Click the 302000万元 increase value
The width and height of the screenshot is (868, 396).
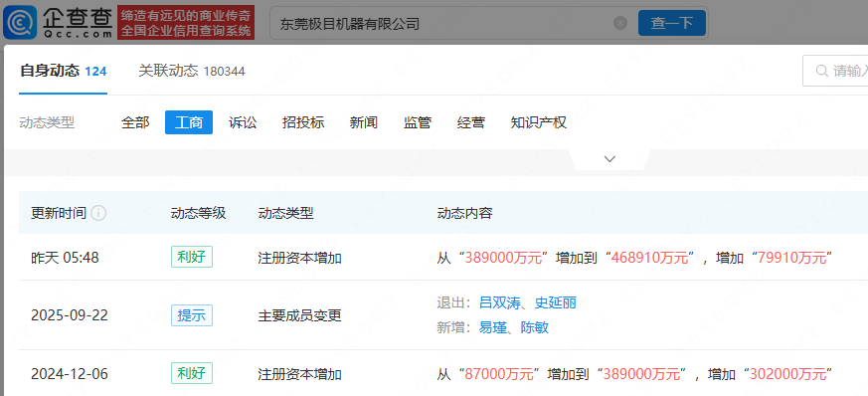coord(788,374)
